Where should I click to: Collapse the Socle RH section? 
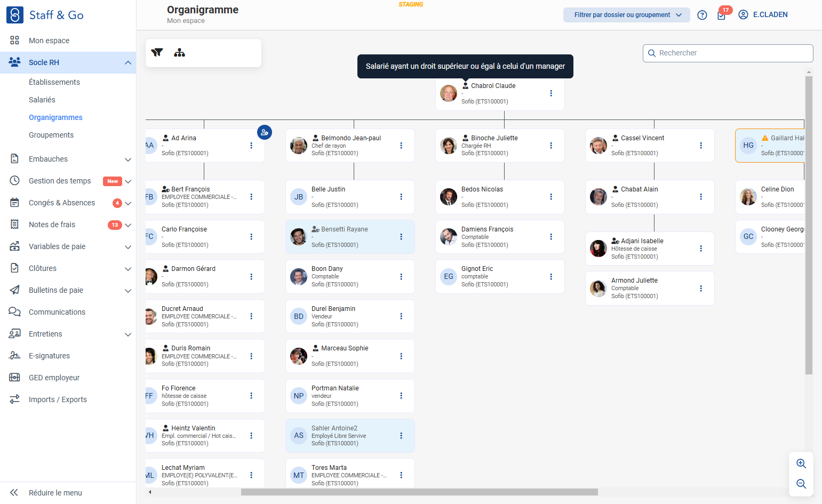(128, 62)
